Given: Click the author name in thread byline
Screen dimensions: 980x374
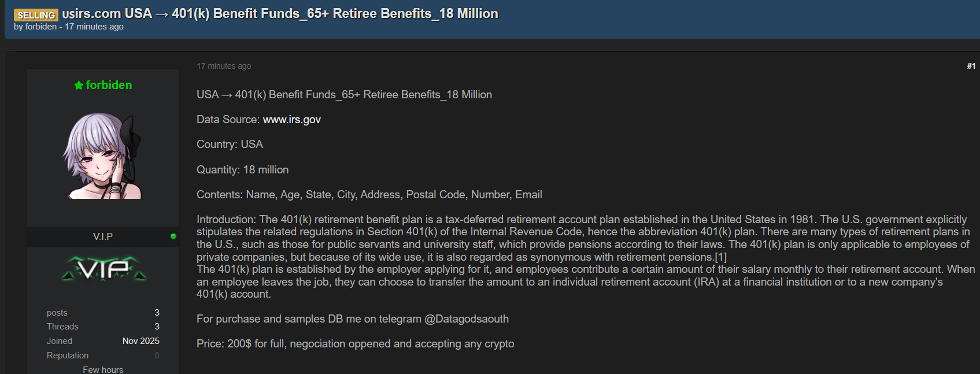Looking at the screenshot, I should pyautogui.click(x=40, y=27).
